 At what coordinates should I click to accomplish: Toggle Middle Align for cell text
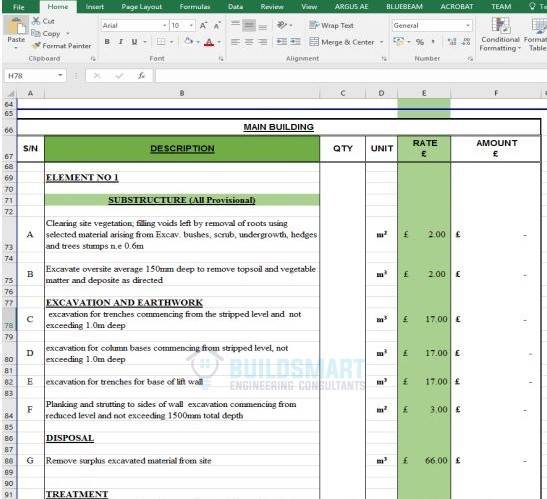(x=249, y=25)
